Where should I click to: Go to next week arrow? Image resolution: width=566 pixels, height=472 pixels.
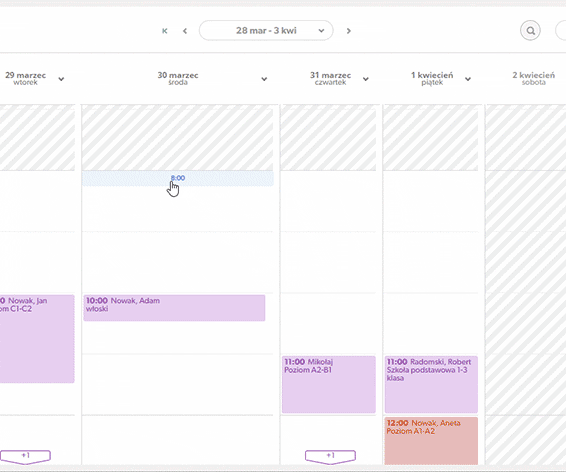point(349,31)
